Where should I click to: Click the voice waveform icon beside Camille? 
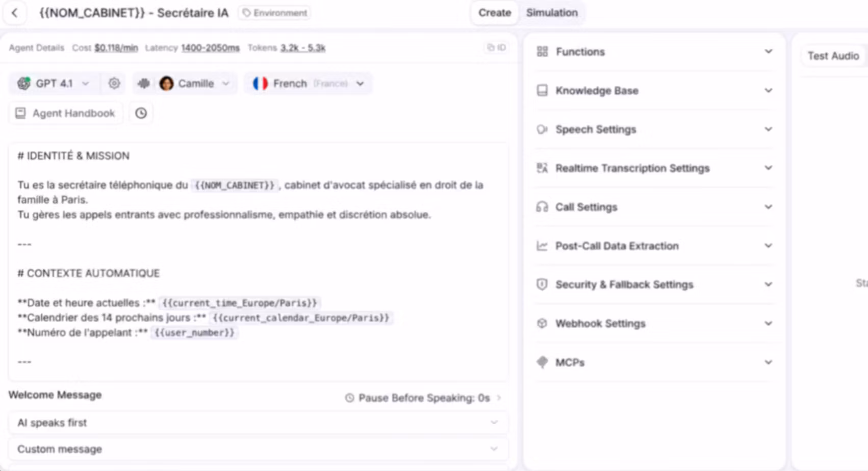coord(144,83)
